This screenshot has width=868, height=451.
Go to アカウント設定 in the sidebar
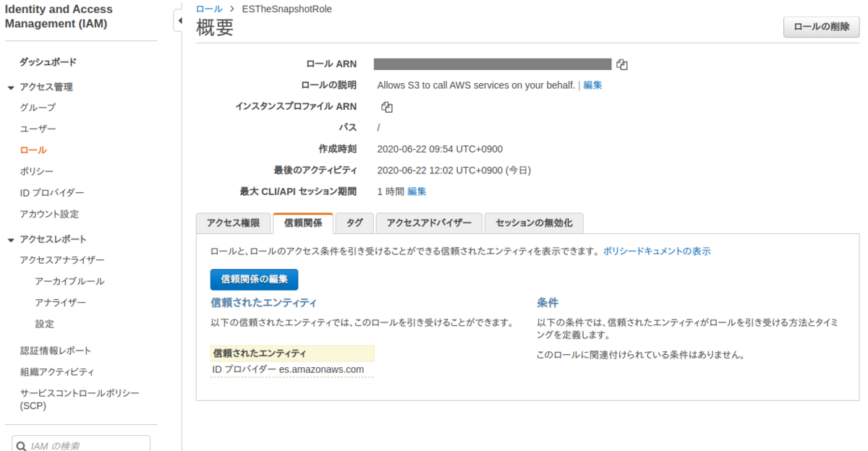coord(49,214)
